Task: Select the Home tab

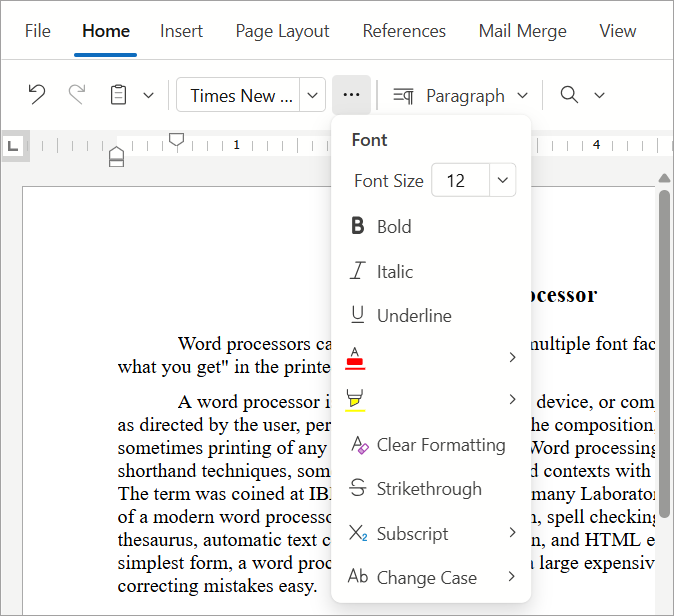Action: [106, 31]
